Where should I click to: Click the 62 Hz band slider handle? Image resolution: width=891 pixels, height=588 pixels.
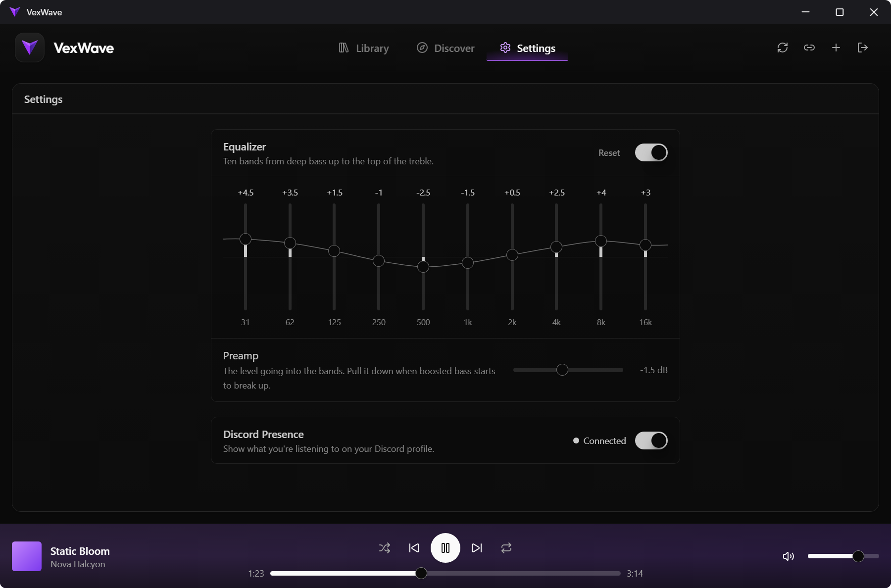[x=290, y=243]
